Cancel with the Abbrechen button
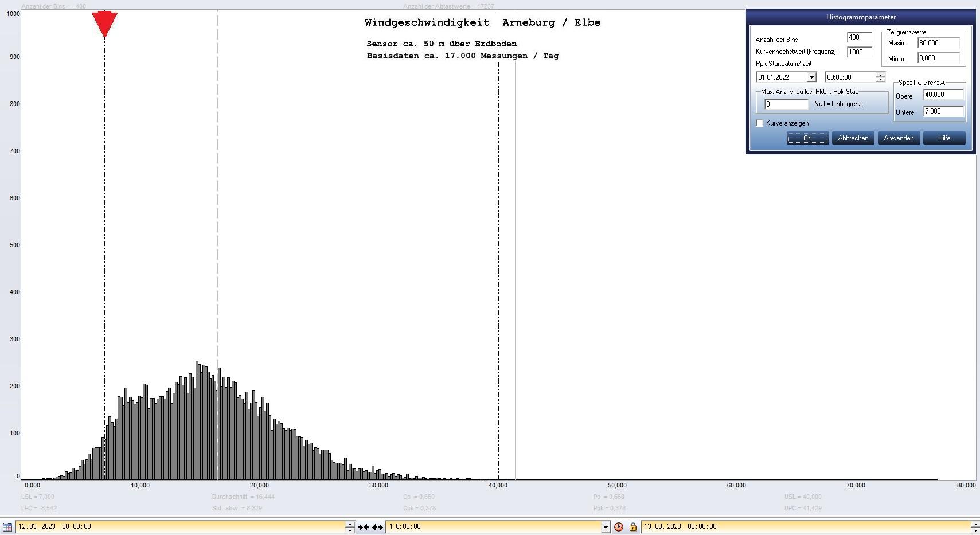 pos(853,138)
